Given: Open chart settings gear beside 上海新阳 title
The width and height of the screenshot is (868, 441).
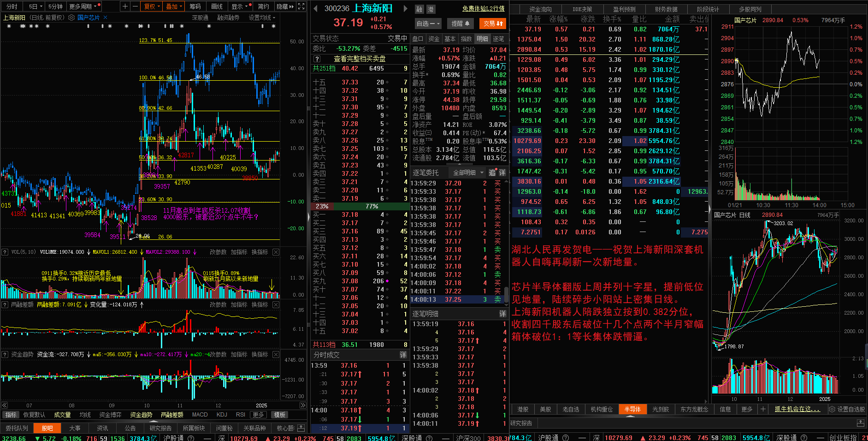Looking at the screenshot, I should [x=71, y=18].
